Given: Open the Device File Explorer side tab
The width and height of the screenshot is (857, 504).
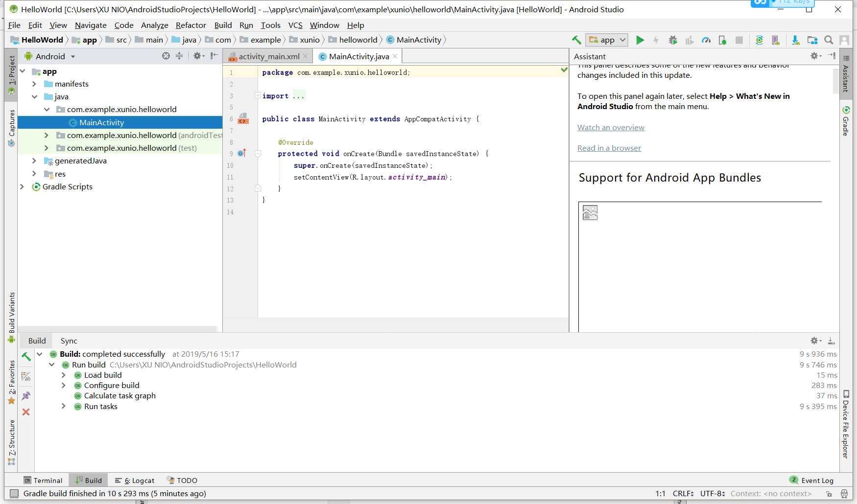Looking at the screenshot, I should click(846, 424).
